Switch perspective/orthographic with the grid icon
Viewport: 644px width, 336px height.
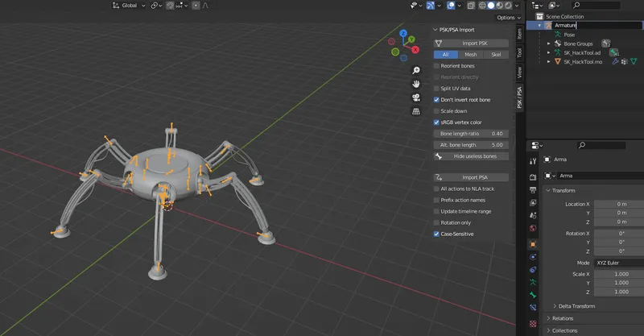coord(416,111)
